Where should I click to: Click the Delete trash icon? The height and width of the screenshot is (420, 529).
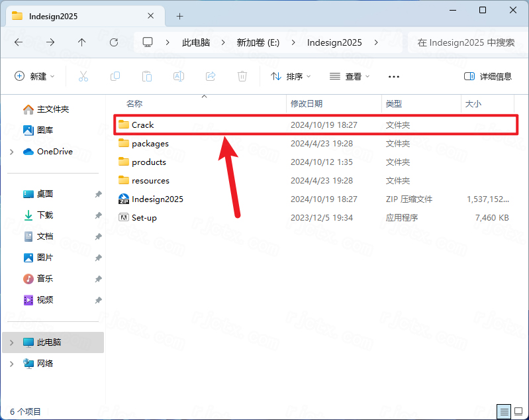click(242, 76)
